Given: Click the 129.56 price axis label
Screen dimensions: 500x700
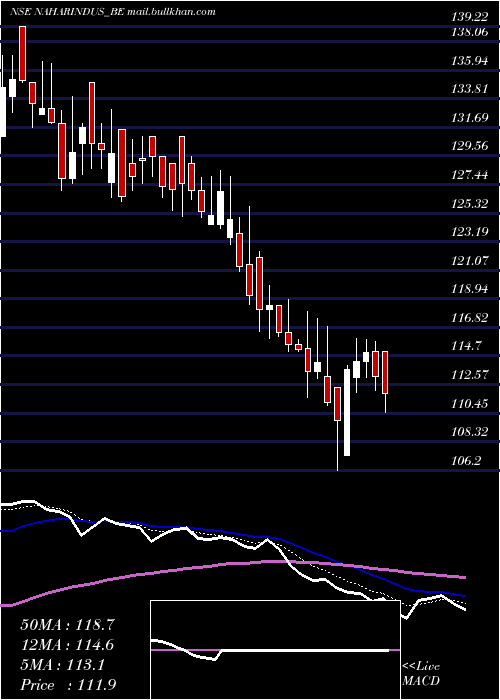Looking at the screenshot, I should click(470, 146).
